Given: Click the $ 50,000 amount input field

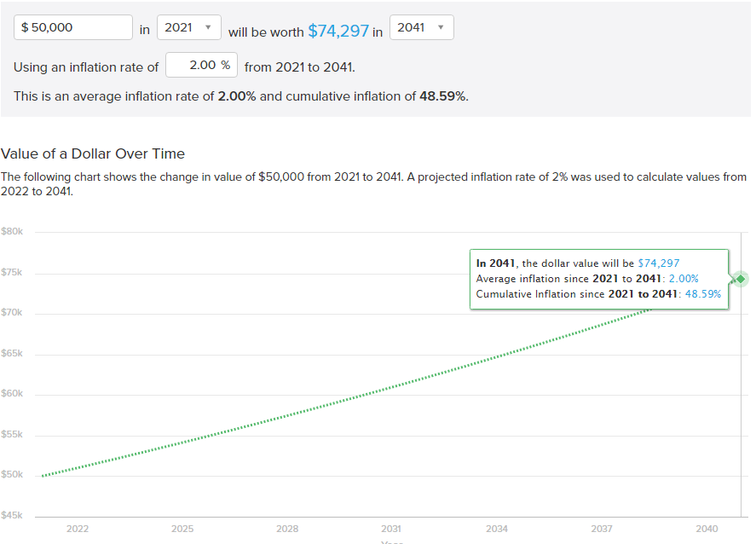Looking at the screenshot, I should click(73, 27).
